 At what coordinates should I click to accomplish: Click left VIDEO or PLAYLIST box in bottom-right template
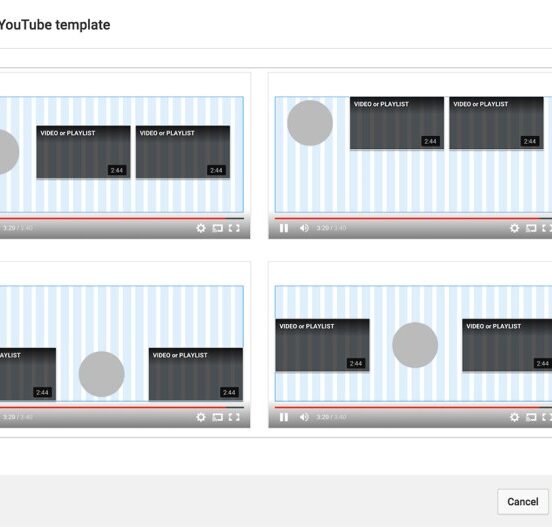tap(322, 345)
